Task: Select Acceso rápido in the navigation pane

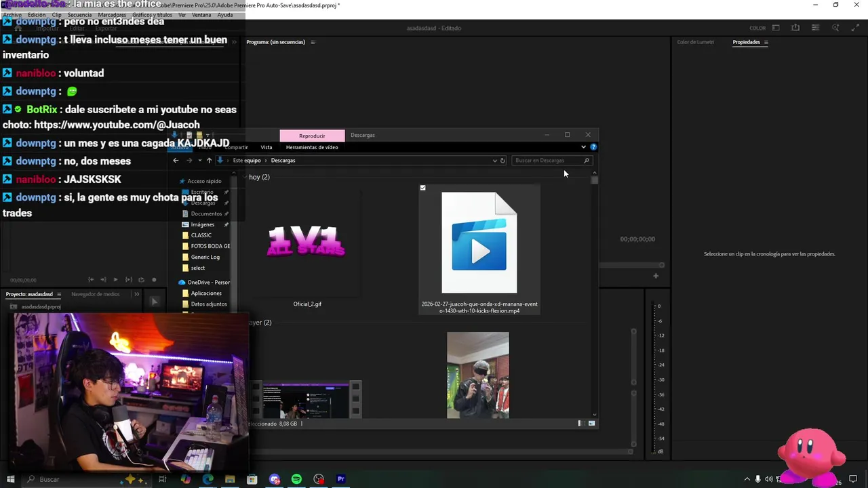Action: point(203,181)
